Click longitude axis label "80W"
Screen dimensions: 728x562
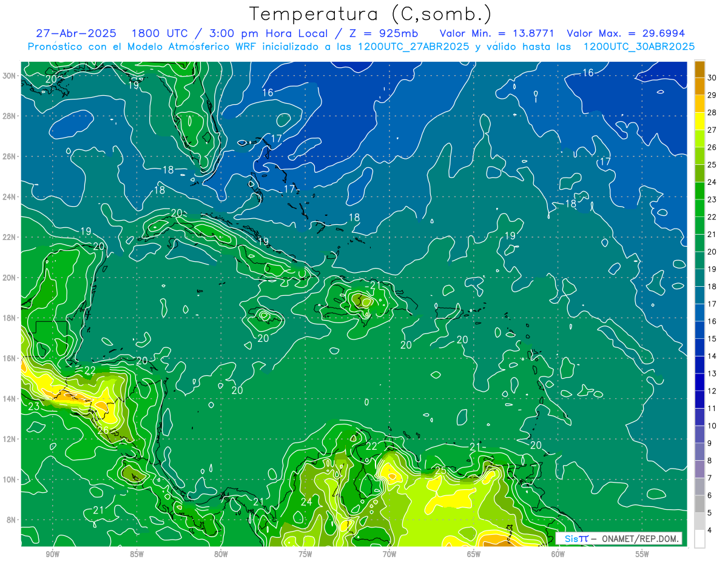(221, 554)
